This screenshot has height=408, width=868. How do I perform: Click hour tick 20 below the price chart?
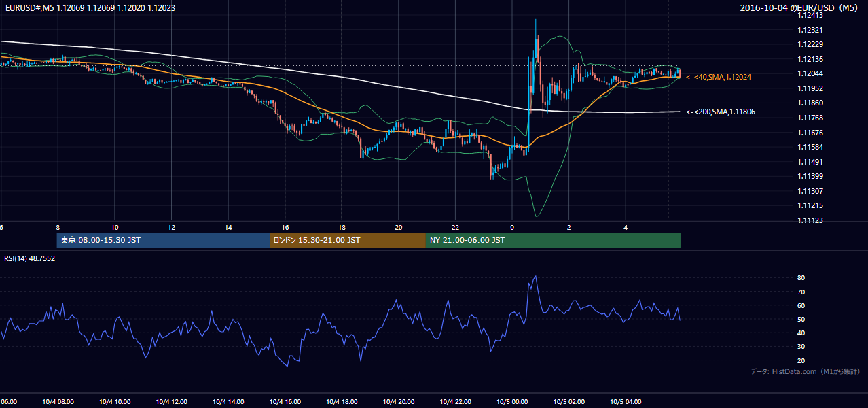click(399, 228)
